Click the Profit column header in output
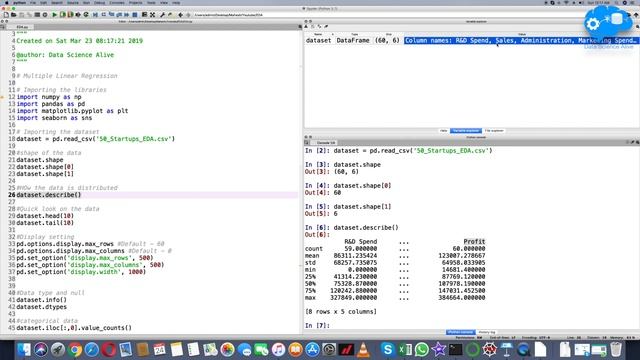Viewport: 640px width, 360px height. click(x=474, y=242)
